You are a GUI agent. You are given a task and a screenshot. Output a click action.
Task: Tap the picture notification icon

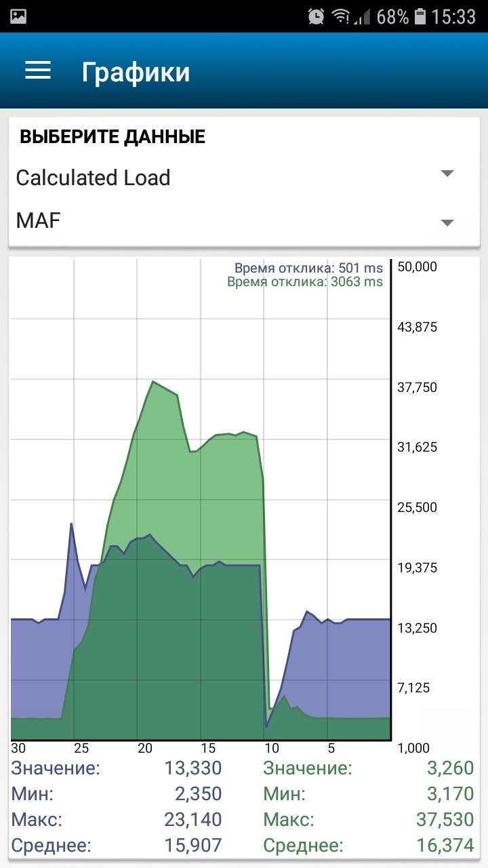click(x=18, y=16)
